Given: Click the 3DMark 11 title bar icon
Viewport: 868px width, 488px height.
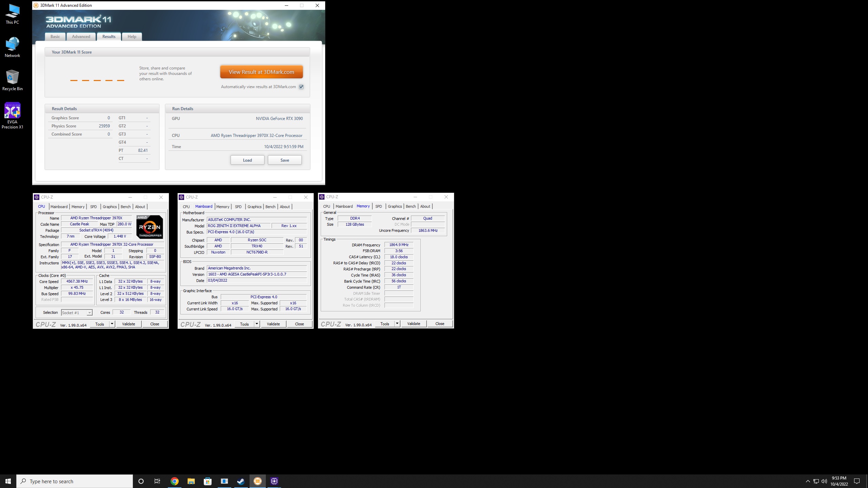Looking at the screenshot, I should coord(36,5).
